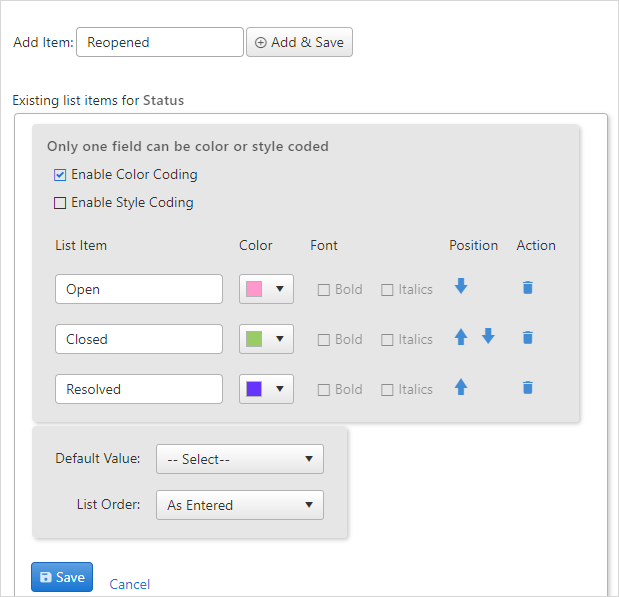Check the Enable Style Coding box
Image resolution: width=619 pixels, height=597 pixels.
(x=60, y=203)
